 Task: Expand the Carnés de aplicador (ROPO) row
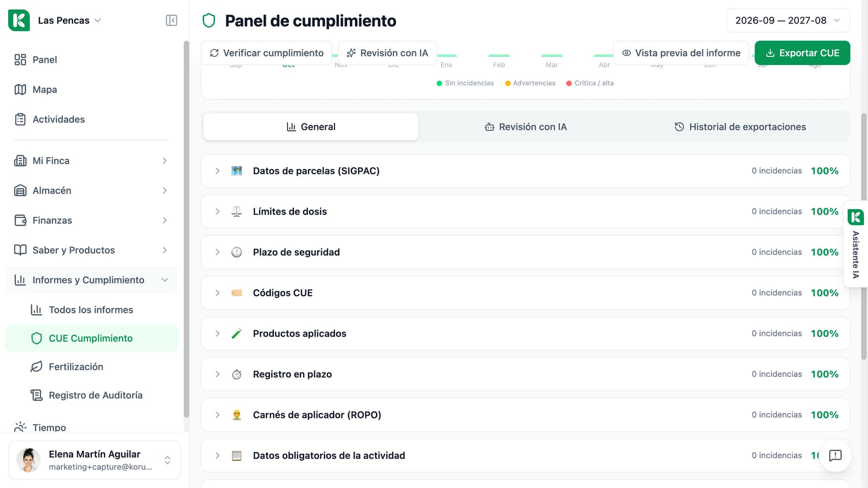click(x=217, y=415)
